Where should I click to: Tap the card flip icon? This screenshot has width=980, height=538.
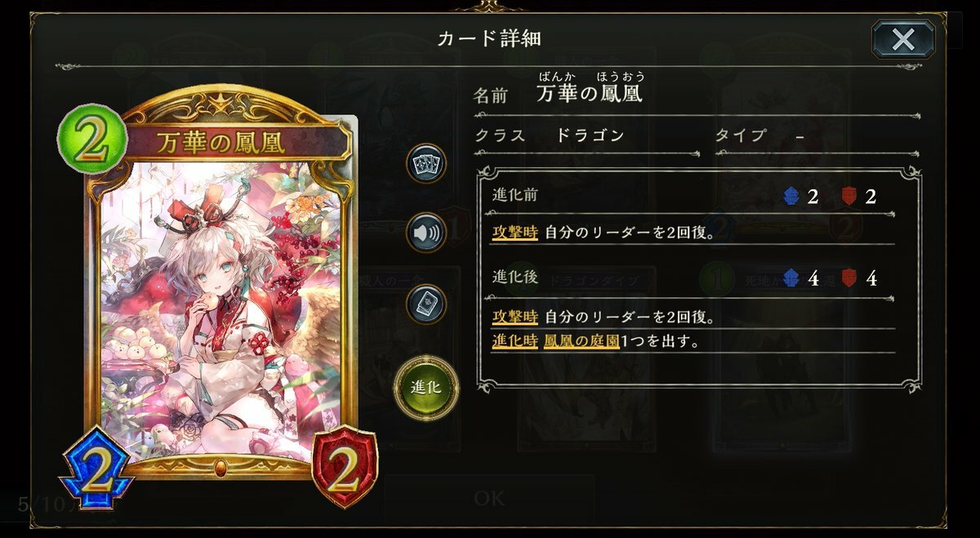tap(426, 304)
